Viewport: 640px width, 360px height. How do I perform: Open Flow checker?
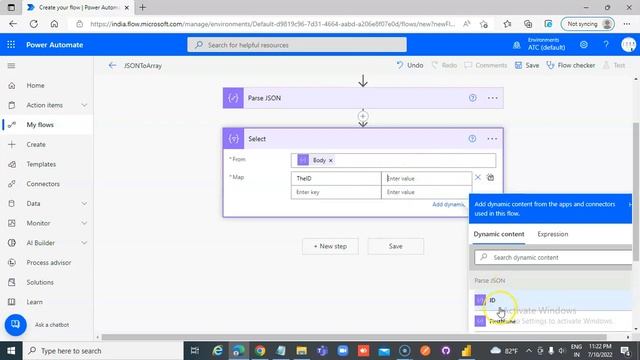[571, 65]
